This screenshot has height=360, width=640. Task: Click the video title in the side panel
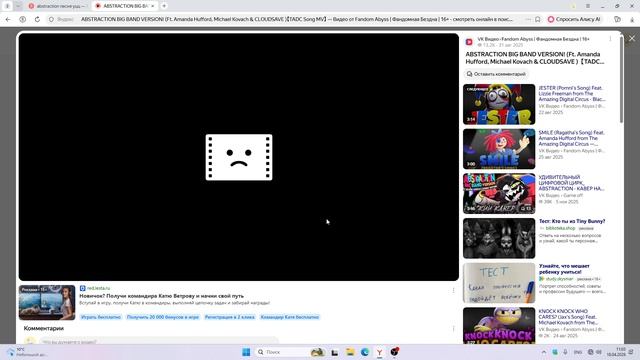(535, 58)
